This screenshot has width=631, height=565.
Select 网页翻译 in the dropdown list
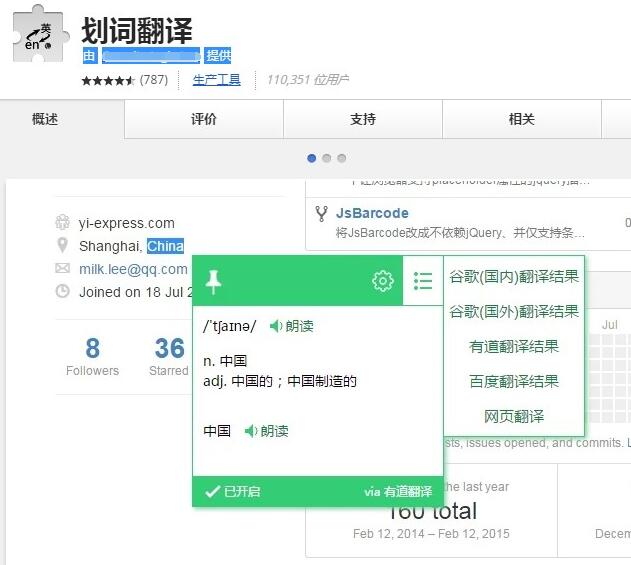tap(513, 416)
